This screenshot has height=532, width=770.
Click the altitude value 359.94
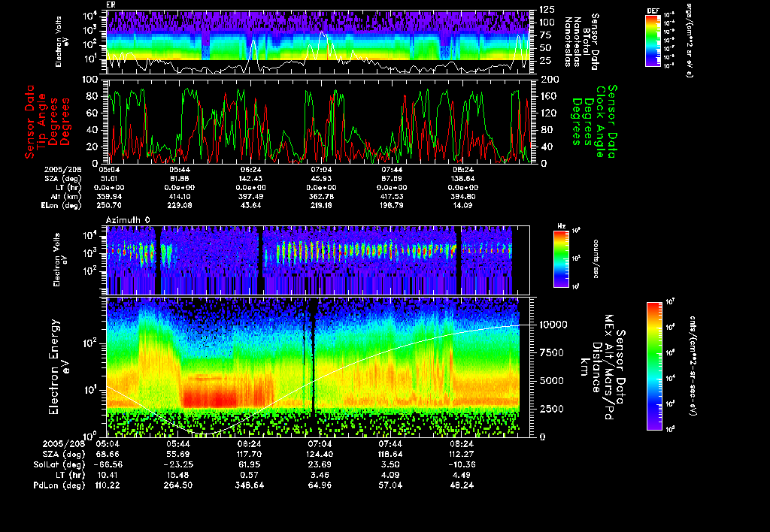pos(109,196)
